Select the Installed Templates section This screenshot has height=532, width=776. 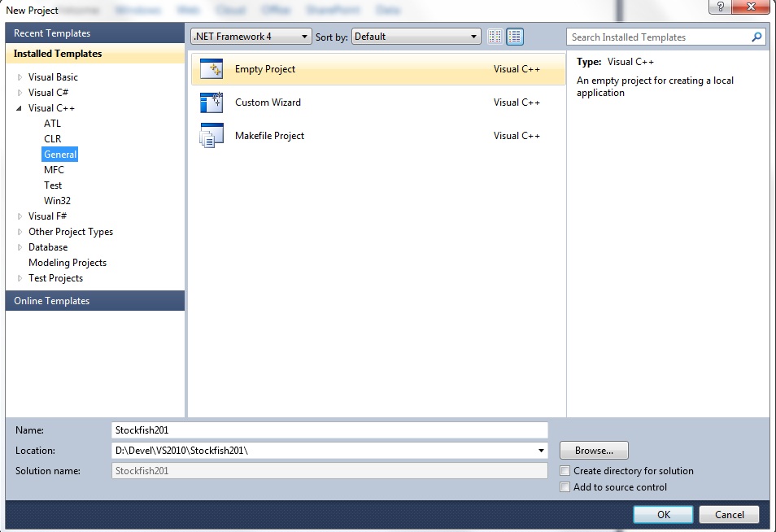click(95, 54)
